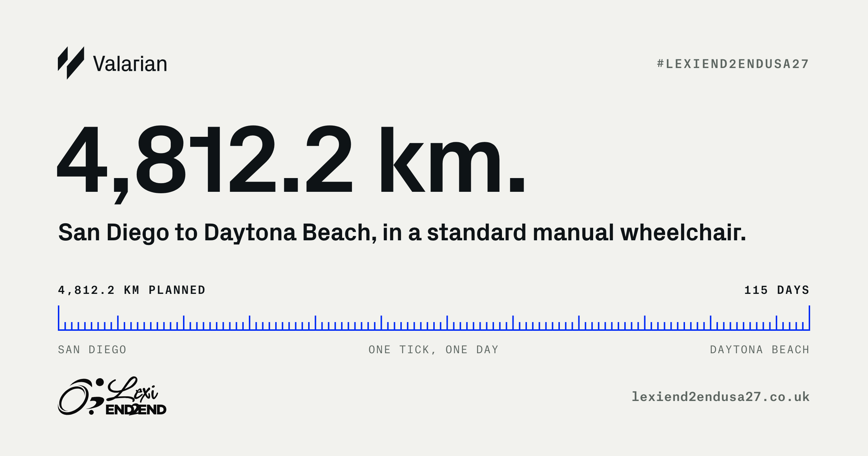868x456 pixels.
Task: Click the 115 DAYS label
Action: coord(777,290)
